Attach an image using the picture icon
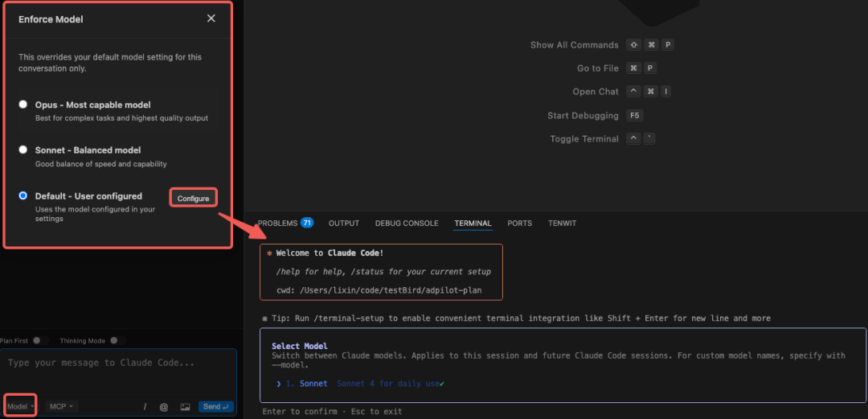The width and height of the screenshot is (868, 419). coord(185,407)
